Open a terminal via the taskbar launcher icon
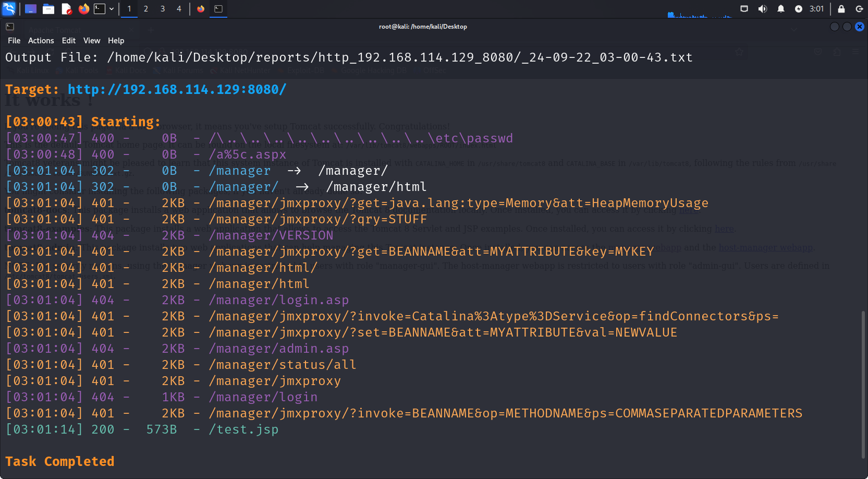Screen dimensions: 868x479 [100, 9]
